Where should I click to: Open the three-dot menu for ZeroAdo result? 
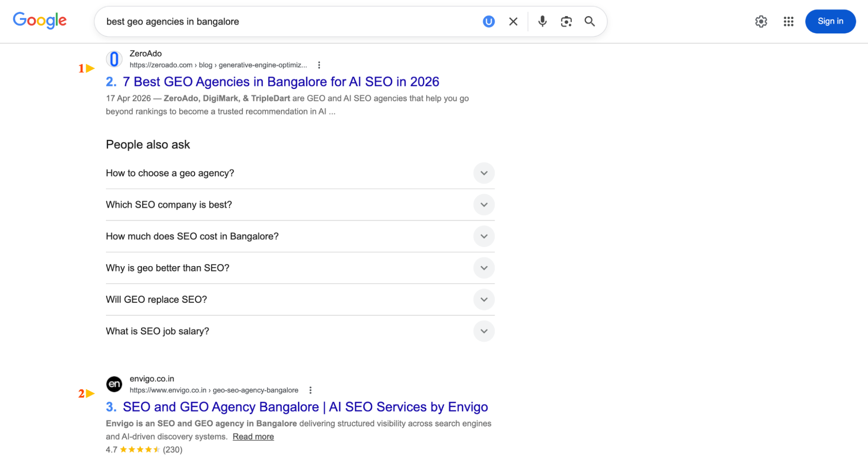click(x=319, y=65)
